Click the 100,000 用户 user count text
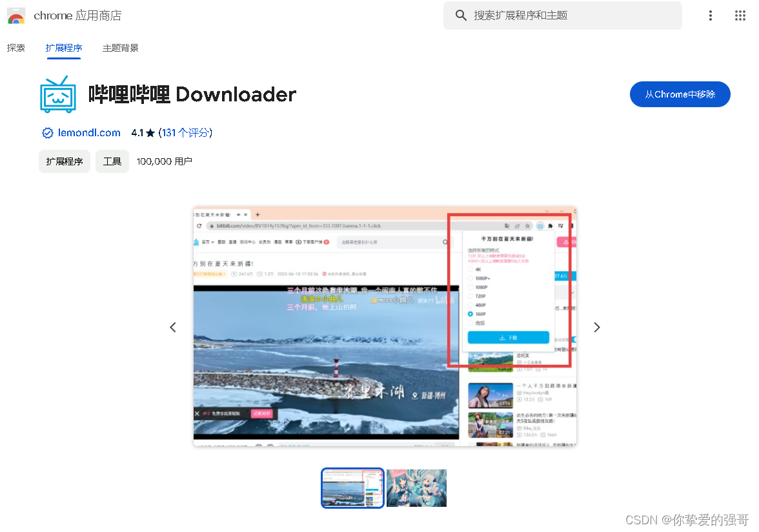The width and height of the screenshot is (759, 532). [165, 161]
